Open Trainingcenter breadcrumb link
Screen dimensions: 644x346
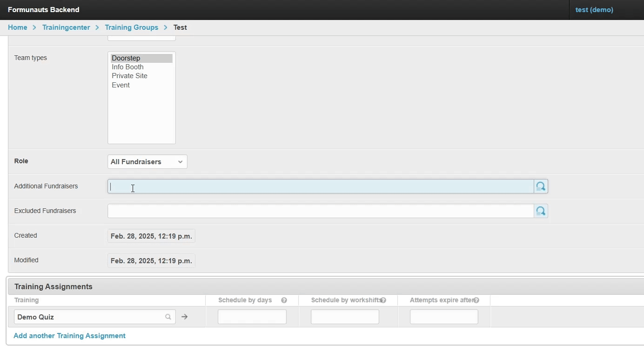tap(66, 27)
